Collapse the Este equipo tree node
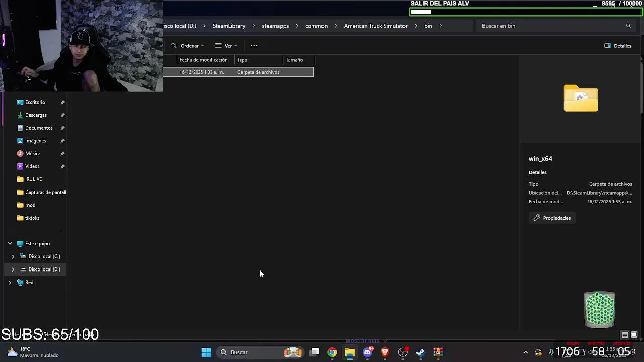Screen dimensions: 644x362 click(x=10, y=243)
